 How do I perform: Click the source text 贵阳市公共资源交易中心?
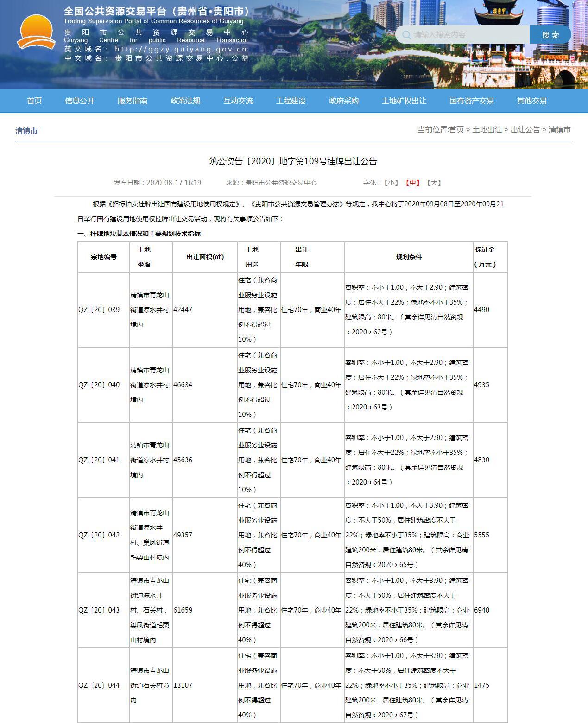tap(281, 183)
